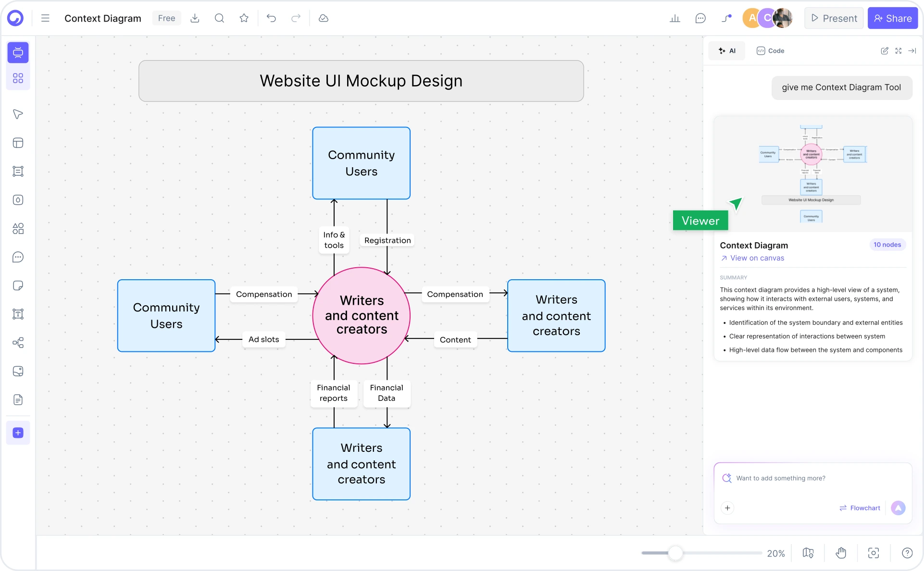Click the View on canvas link

756,258
